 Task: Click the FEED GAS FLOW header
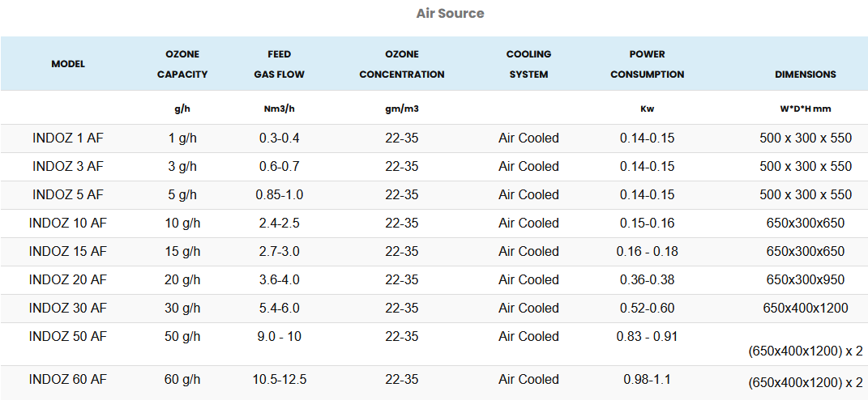click(x=279, y=64)
